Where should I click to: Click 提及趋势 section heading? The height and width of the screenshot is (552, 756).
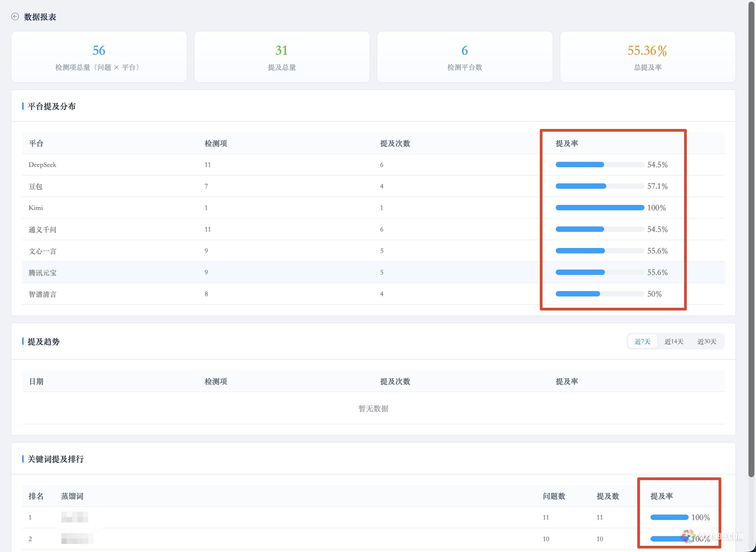(43, 341)
